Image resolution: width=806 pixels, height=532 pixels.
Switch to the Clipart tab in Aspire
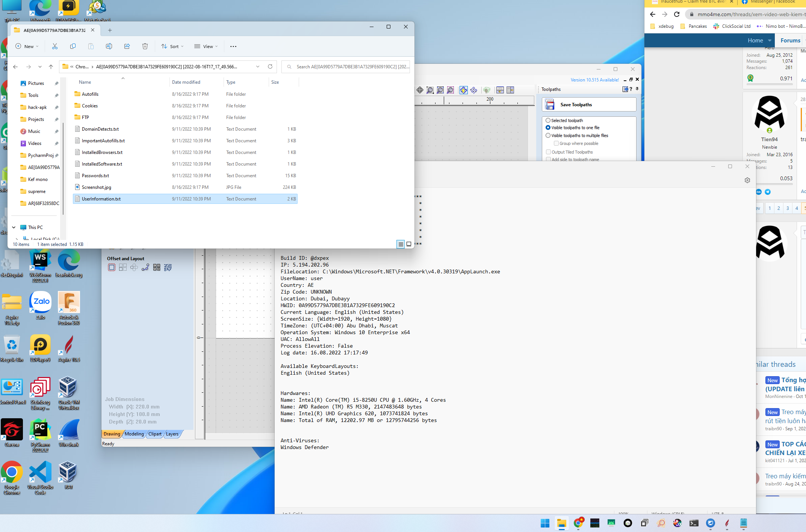point(155,434)
